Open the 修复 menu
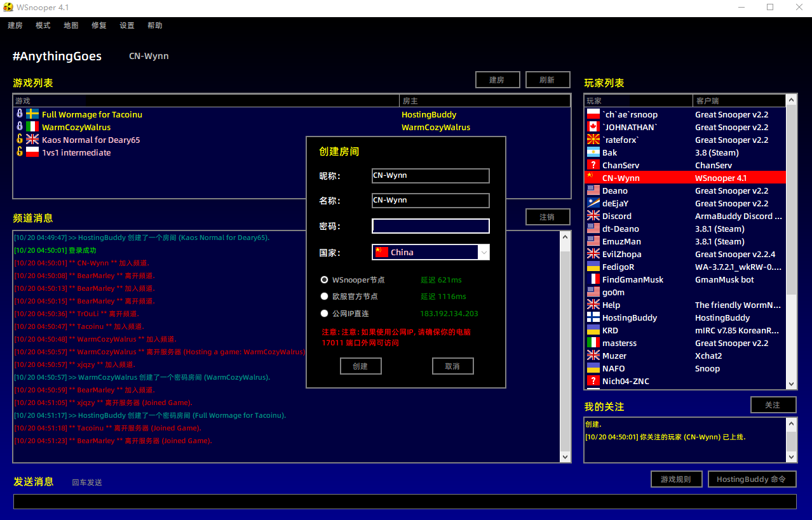Viewport: 812px width, 520px height. (99, 25)
